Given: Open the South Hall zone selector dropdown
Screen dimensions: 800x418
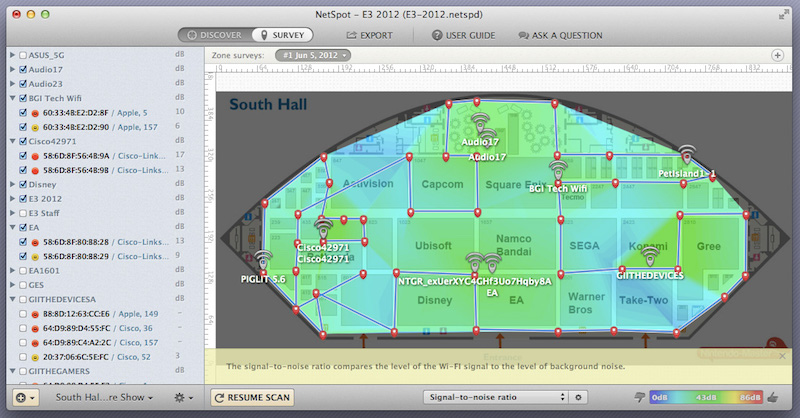Looking at the screenshot, I should 105,397.
